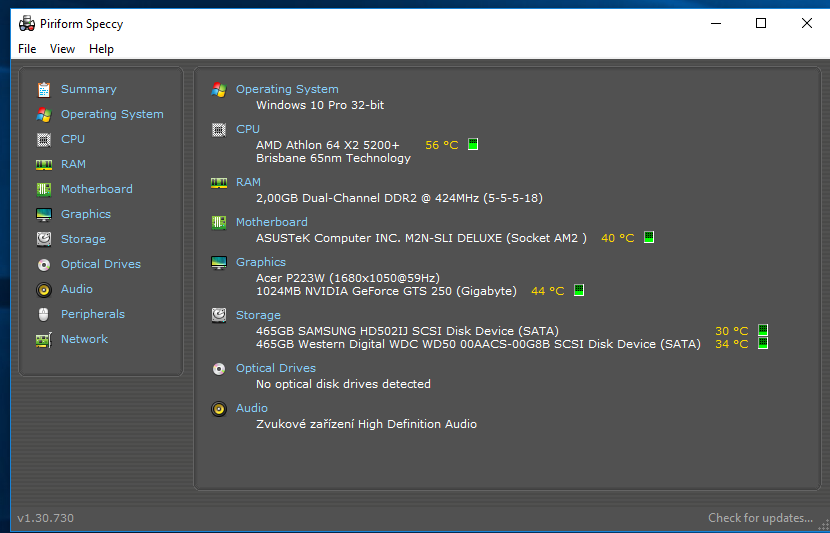This screenshot has height=533, width=830.
Task: Open the Help menu
Action: pos(101,49)
